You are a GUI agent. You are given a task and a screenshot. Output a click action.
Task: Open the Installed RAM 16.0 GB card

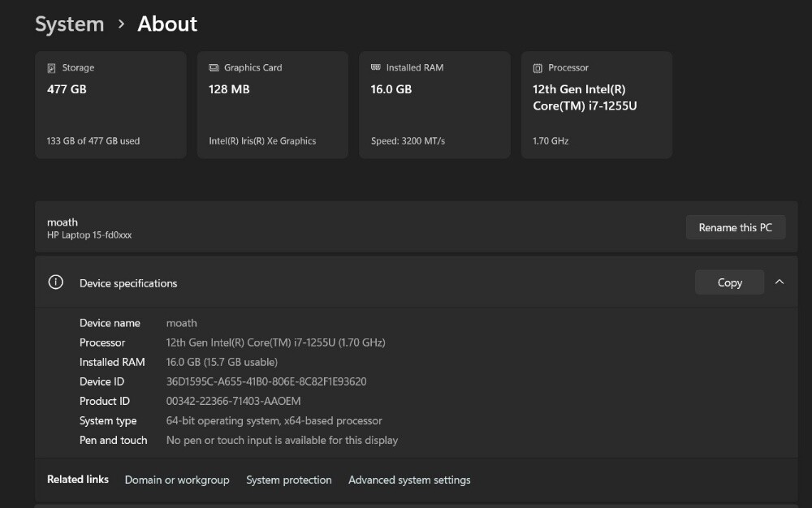point(434,105)
